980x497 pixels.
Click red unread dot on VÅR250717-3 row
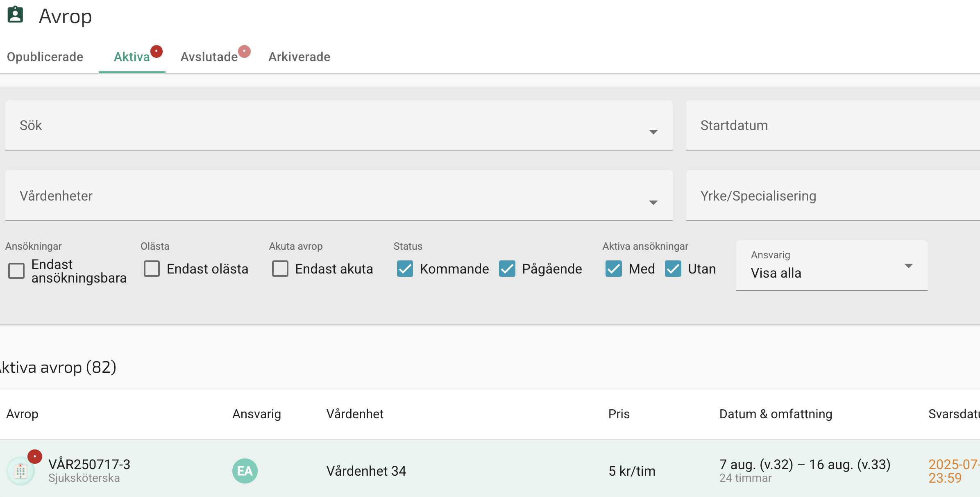click(x=35, y=456)
